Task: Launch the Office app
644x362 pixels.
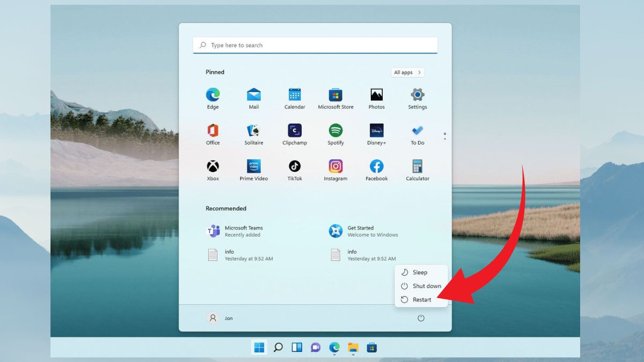Action: (213, 135)
